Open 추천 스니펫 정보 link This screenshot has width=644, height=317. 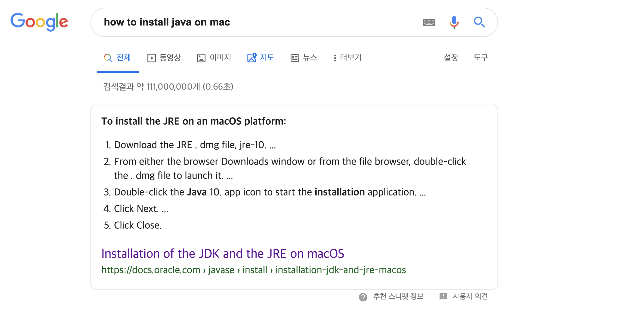coord(398,297)
